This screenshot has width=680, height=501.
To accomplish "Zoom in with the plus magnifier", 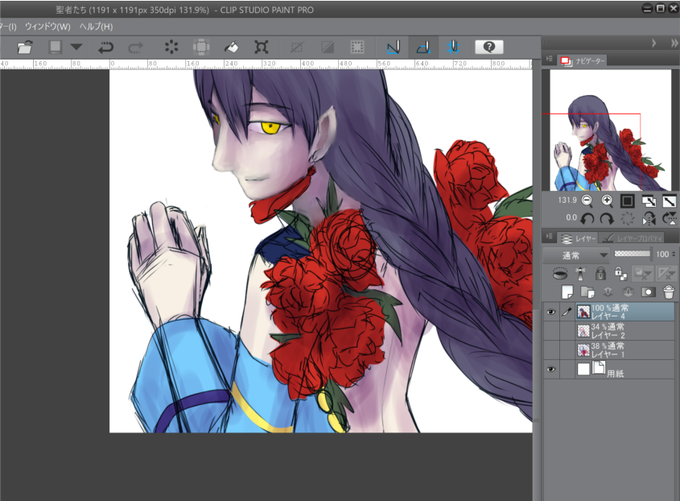I will 607,201.
